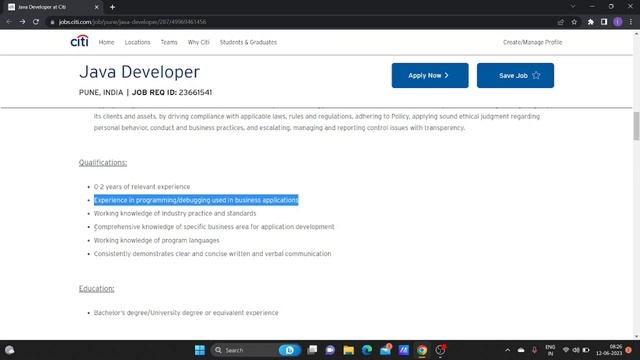640x360 pixels.
Task: Click the page vertical scrollbar thumb
Action: 636,126
